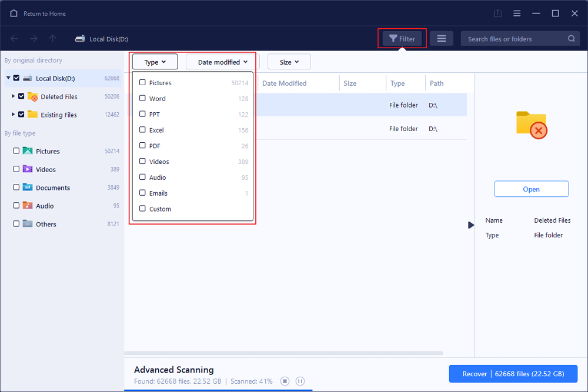
Task: Navigate up with the up arrow
Action: tap(53, 39)
